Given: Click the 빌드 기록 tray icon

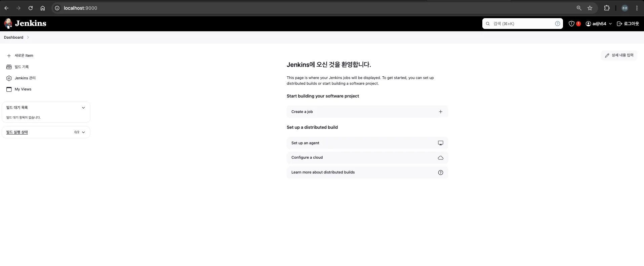Looking at the screenshot, I should click(9, 67).
